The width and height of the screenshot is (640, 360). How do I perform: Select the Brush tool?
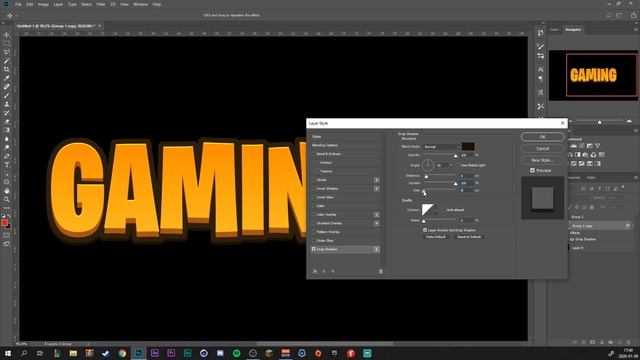(7, 95)
